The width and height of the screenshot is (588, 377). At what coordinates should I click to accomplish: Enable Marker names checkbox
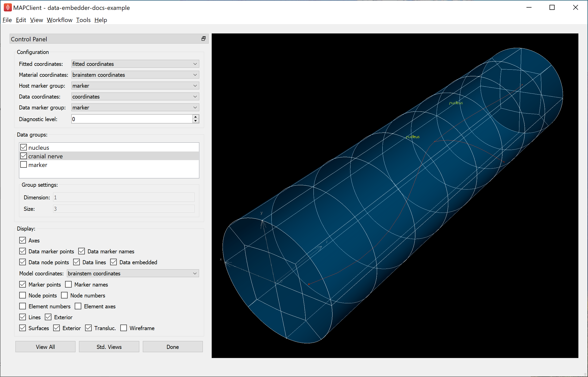point(68,284)
